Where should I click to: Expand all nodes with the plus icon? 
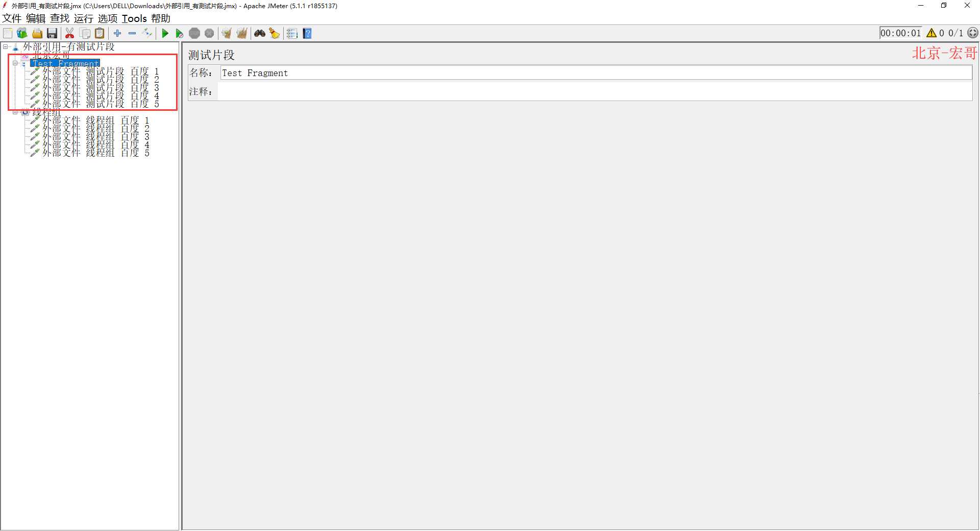click(117, 33)
